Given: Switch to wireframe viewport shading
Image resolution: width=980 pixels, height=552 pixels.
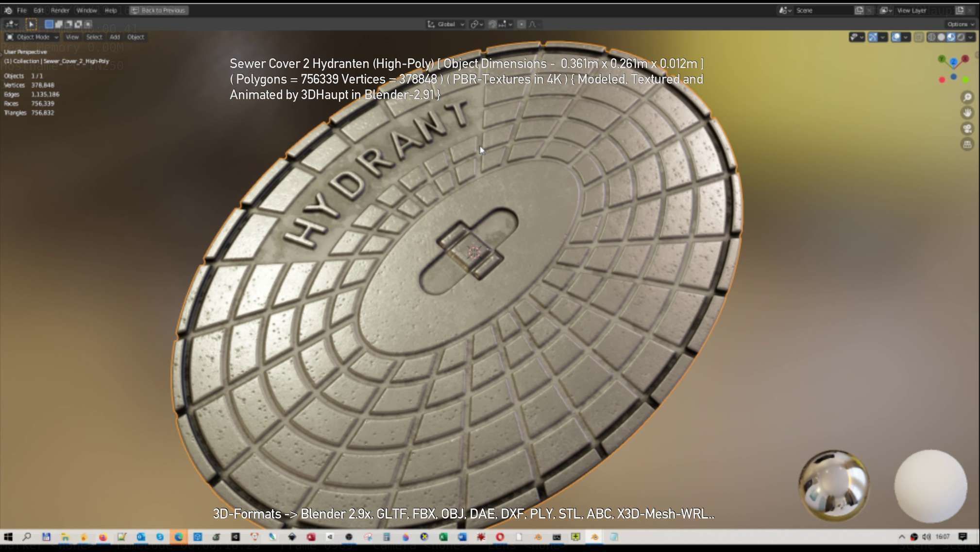Looking at the screenshot, I should tap(931, 37).
